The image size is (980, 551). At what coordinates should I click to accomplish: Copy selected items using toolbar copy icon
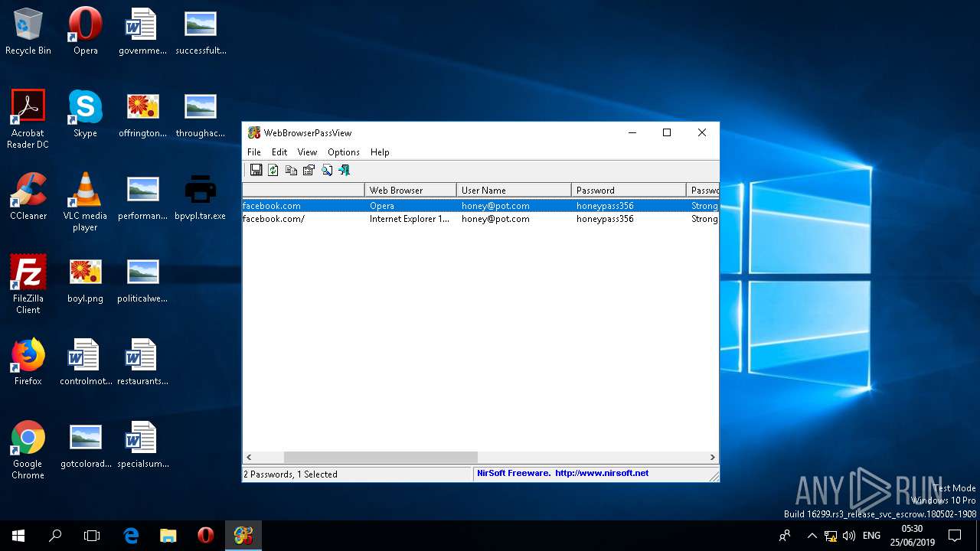coord(291,170)
